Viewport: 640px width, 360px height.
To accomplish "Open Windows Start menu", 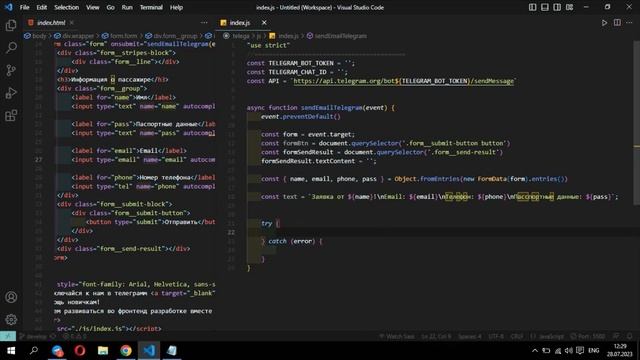I will 11,351.
